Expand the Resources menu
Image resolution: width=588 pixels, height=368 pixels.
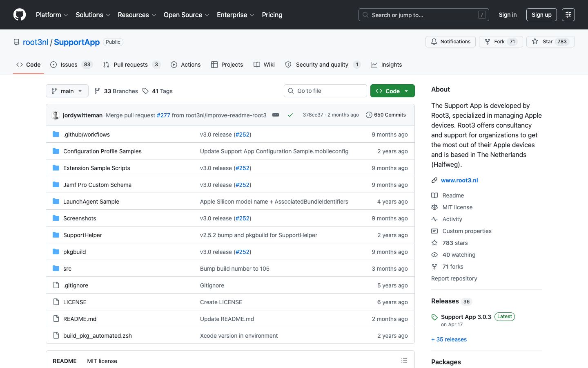click(137, 15)
